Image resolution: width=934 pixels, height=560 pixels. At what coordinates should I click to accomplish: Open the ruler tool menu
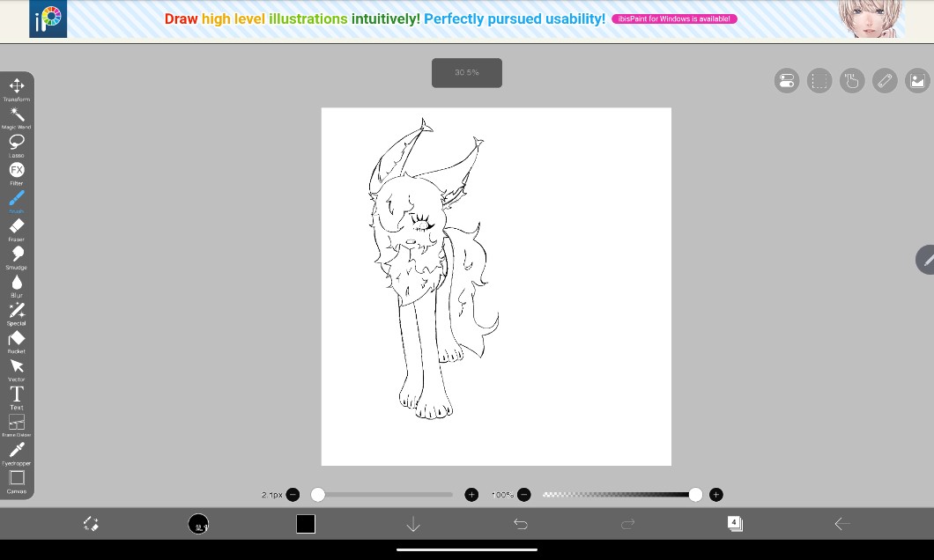tap(885, 81)
